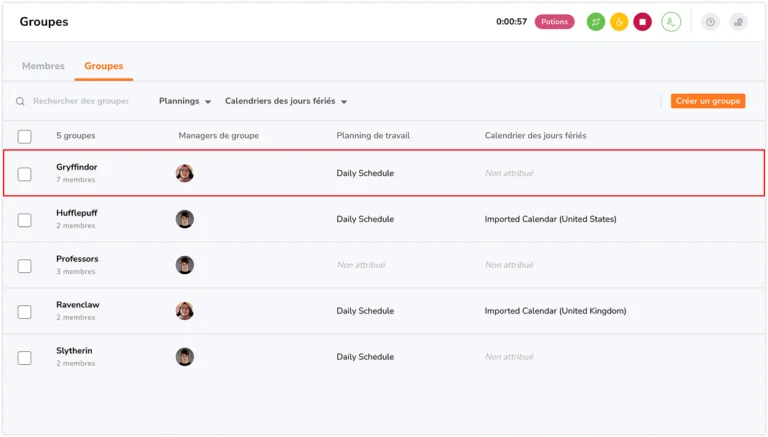Click the yellow break timer icon
This screenshot has height=437, width=768.
(619, 22)
